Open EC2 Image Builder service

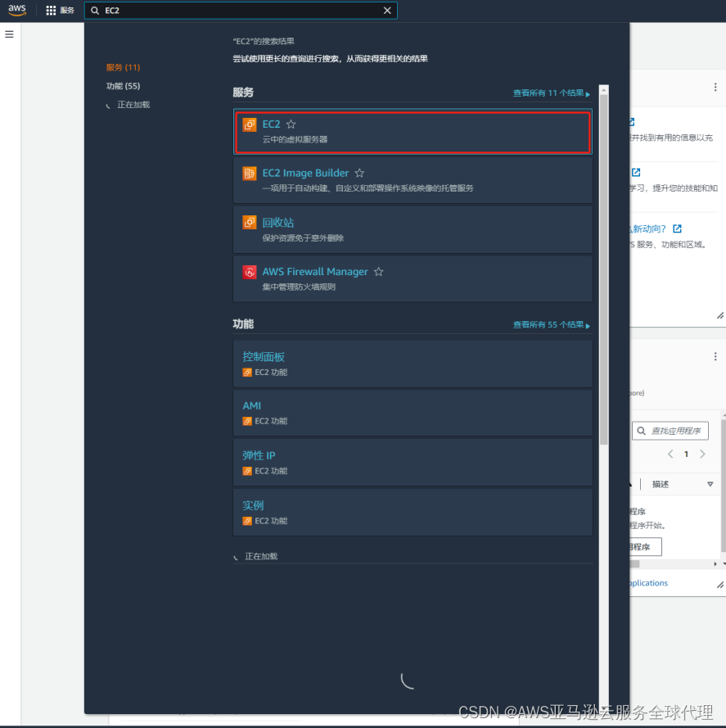(x=413, y=180)
